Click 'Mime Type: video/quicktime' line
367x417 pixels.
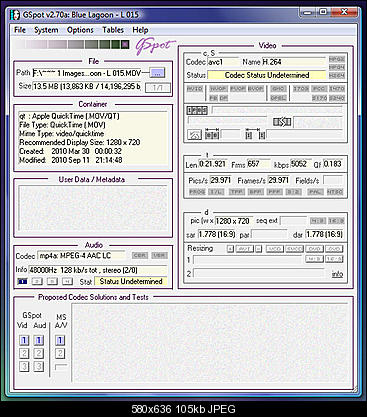click(61, 134)
